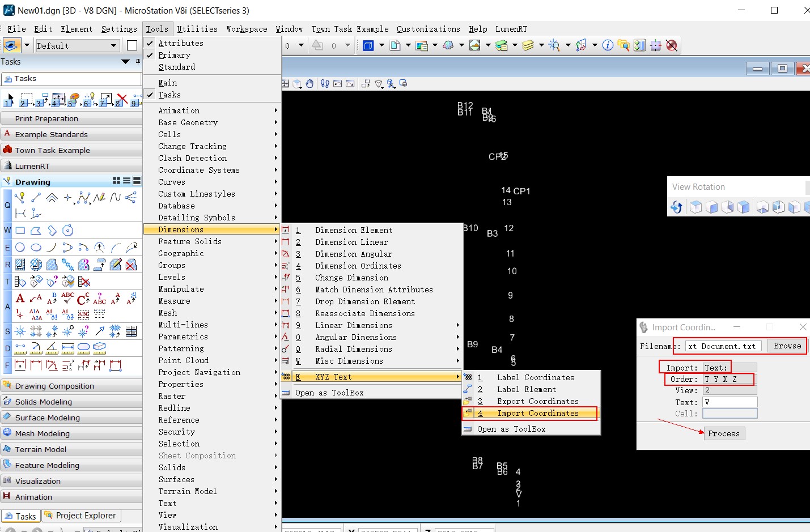810x532 pixels.
Task: Click the Pan View hand icon
Action: click(309, 84)
